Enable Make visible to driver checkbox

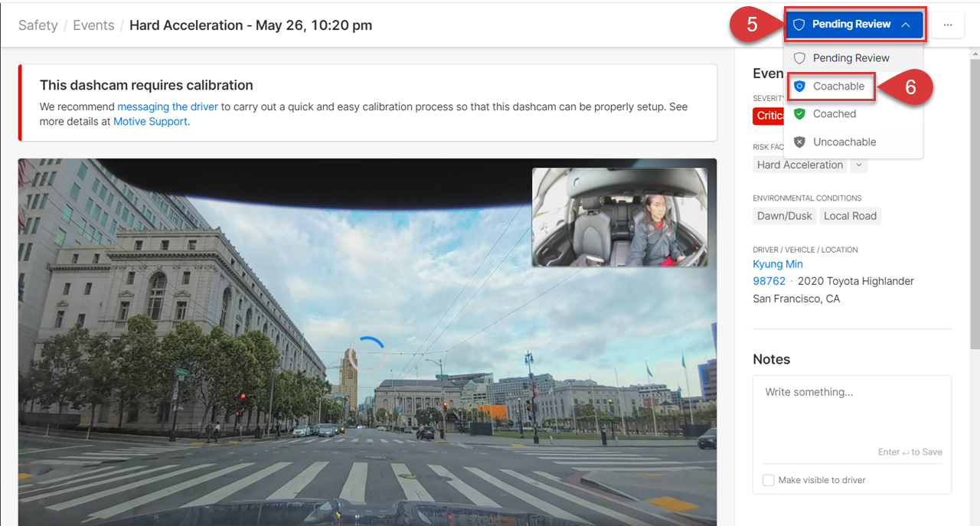coord(768,480)
